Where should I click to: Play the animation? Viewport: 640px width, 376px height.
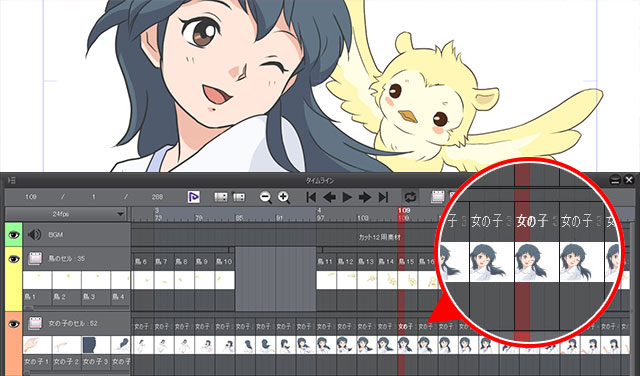[347, 198]
